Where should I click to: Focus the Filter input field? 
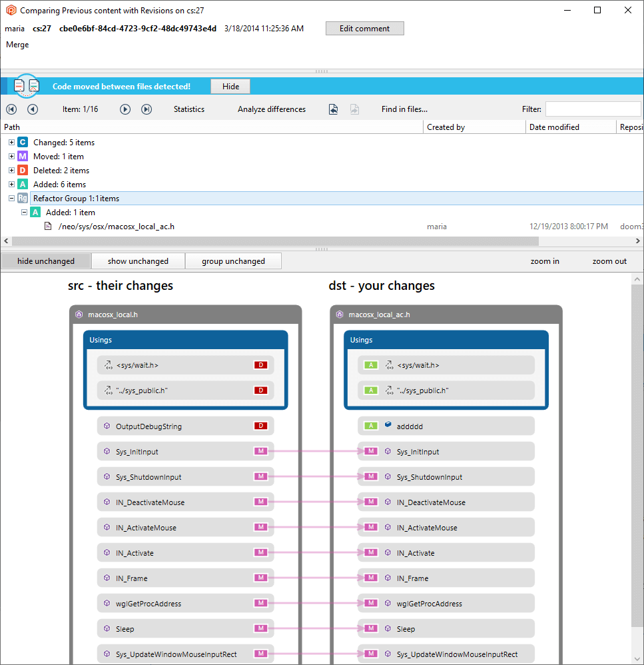[x=593, y=109]
